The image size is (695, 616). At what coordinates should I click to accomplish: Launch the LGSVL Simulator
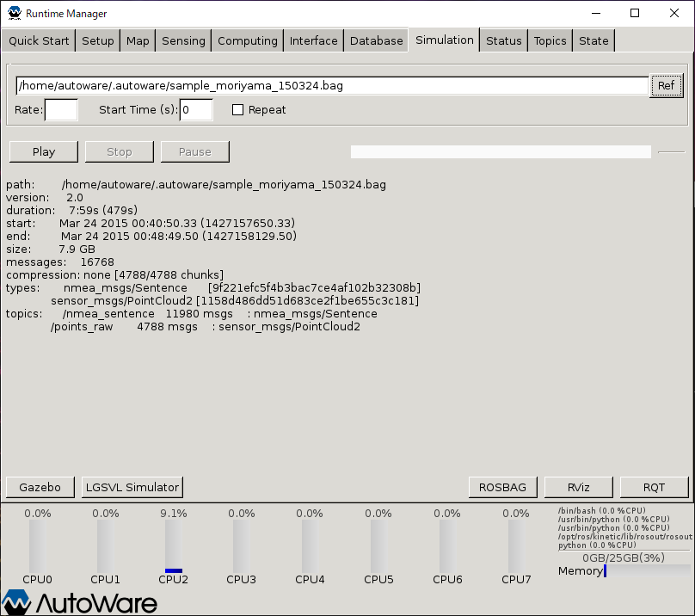coord(132,488)
